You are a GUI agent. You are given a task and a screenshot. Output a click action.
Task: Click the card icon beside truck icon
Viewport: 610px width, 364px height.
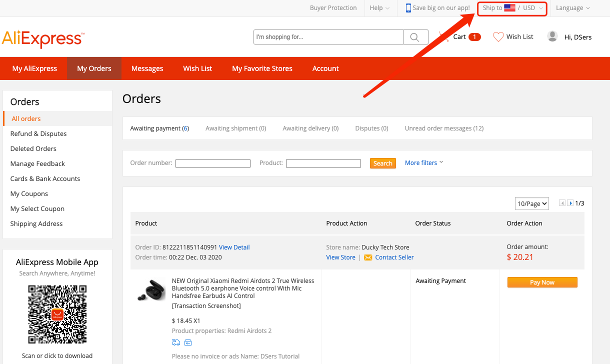pos(188,342)
